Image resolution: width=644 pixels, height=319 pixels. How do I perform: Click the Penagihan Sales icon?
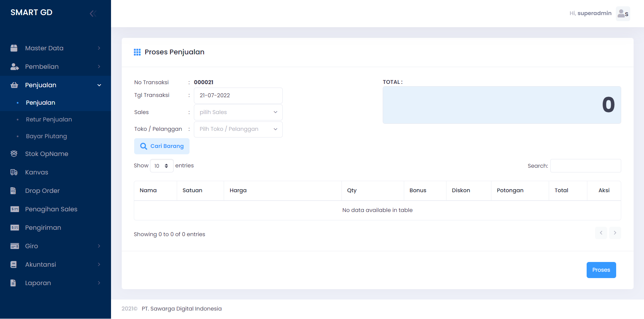(15, 209)
